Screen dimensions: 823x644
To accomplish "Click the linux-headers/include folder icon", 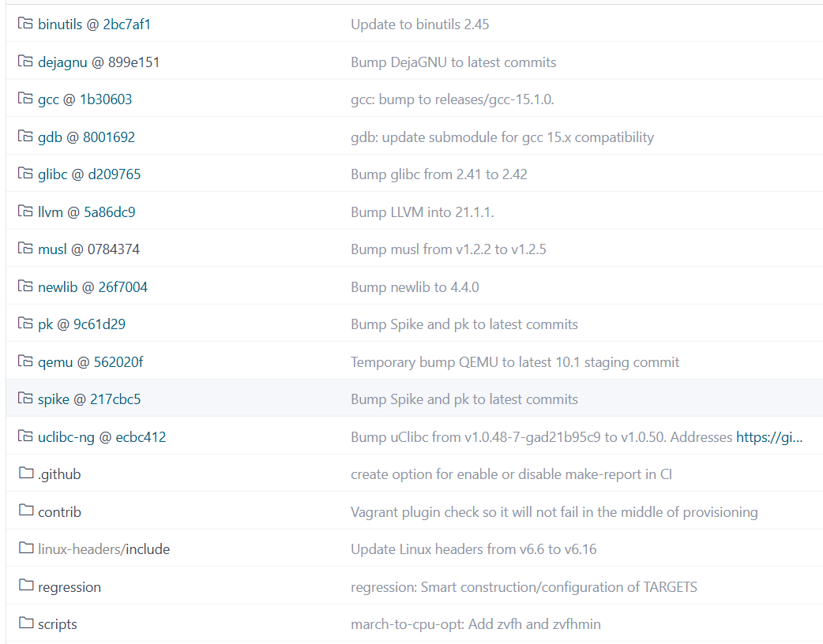I will 26,548.
